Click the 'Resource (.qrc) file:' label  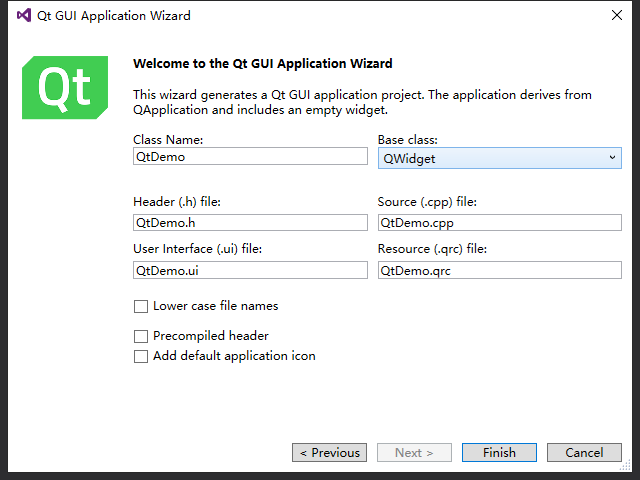[x=432, y=249]
